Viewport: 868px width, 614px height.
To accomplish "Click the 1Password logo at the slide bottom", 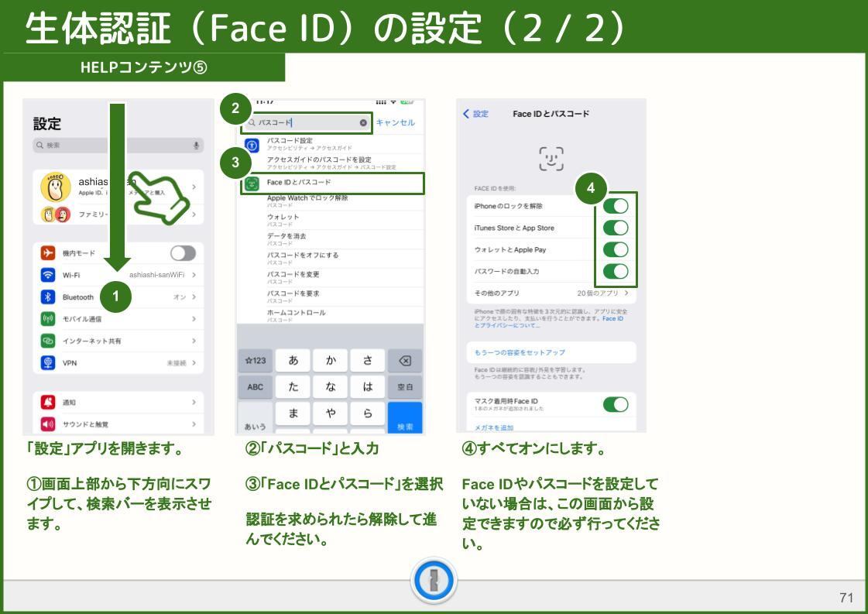I will coord(434,581).
